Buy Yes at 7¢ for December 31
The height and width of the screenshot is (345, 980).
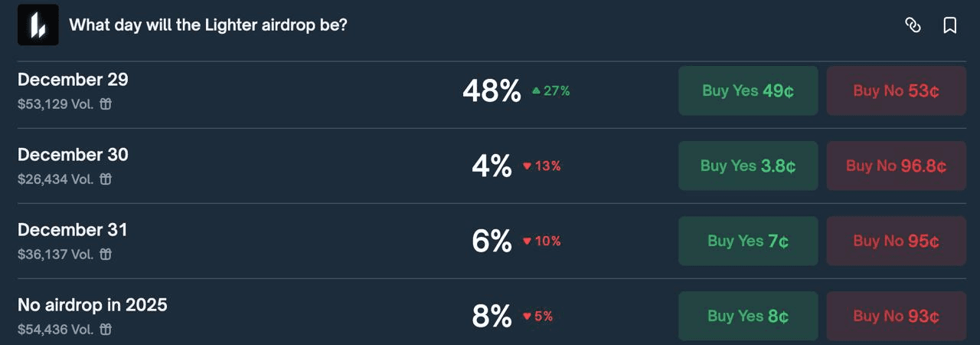click(748, 241)
